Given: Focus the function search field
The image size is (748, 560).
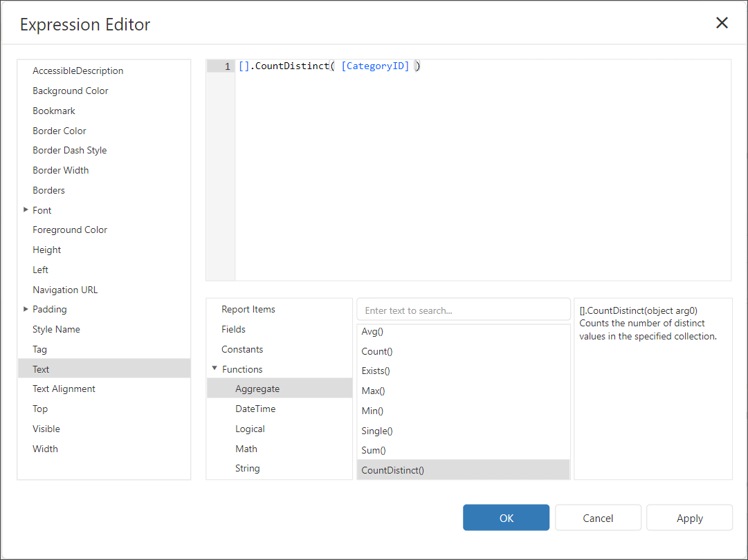Looking at the screenshot, I should pos(464,310).
